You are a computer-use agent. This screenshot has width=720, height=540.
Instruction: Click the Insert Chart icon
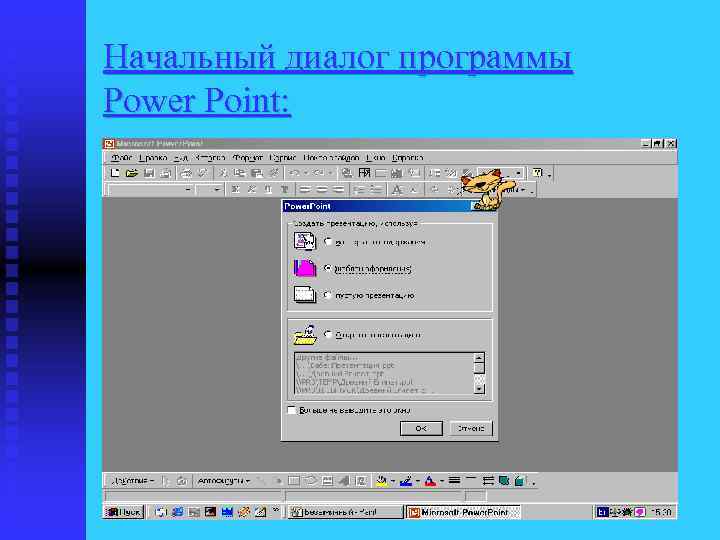(397, 173)
